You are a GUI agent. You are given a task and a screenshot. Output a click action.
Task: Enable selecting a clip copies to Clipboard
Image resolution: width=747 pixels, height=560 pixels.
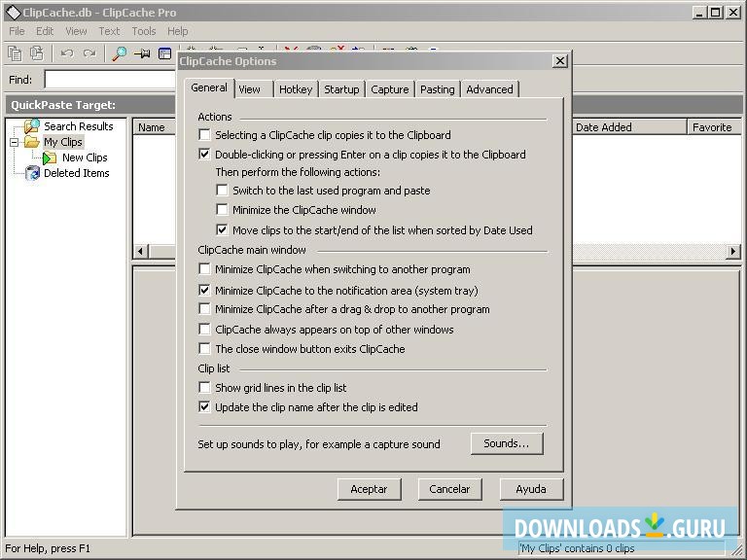[204, 135]
